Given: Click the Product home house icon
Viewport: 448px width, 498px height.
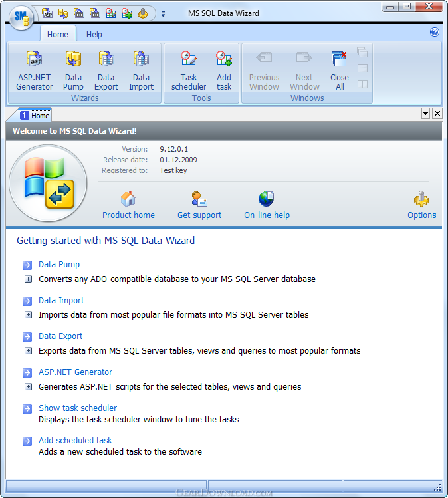Looking at the screenshot, I should [128, 199].
